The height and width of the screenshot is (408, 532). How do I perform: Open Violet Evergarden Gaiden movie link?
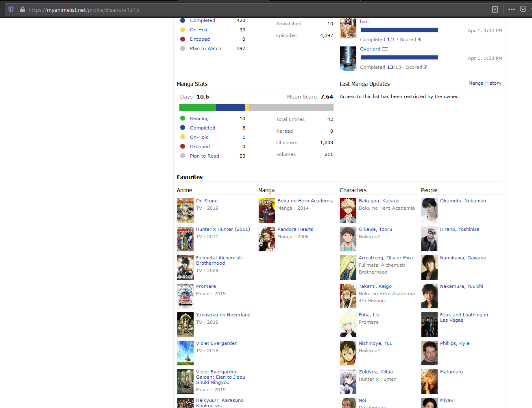click(220, 377)
